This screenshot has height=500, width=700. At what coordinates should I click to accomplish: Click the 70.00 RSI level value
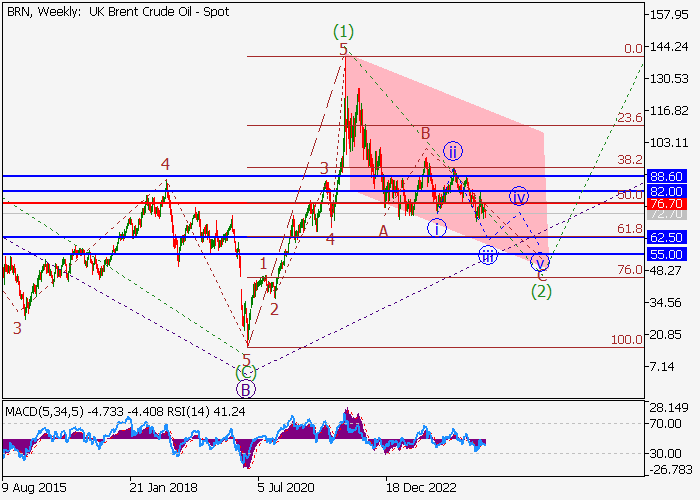click(665, 423)
